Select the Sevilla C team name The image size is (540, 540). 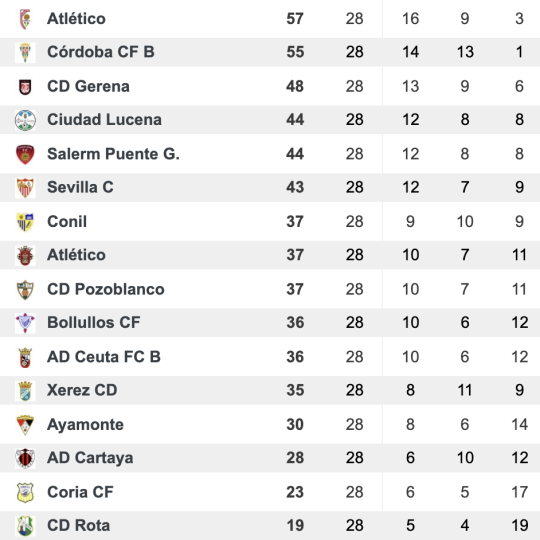point(80,187)
